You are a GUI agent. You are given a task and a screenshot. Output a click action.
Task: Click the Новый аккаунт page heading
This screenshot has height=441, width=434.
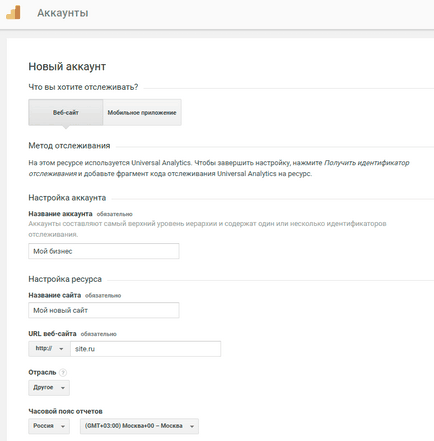pyautogui.click(x=67, y=66)
